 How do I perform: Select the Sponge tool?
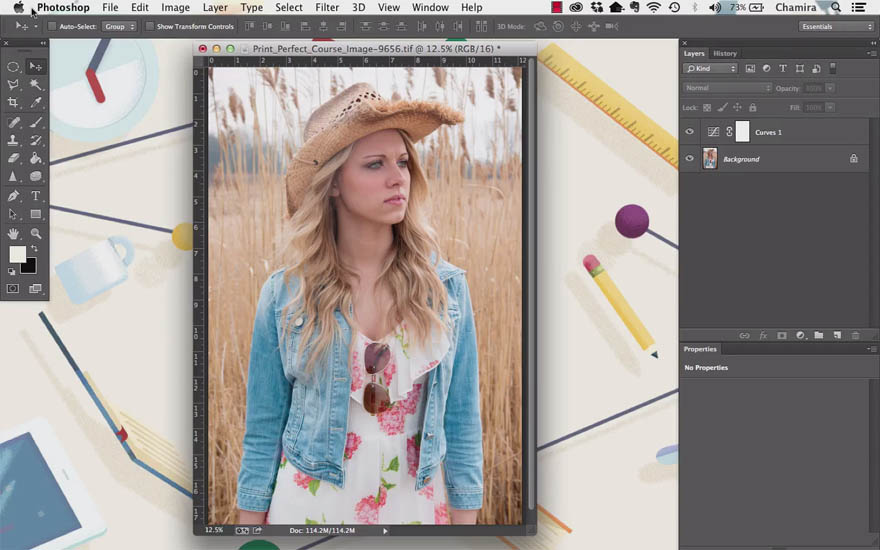click(x=35, y=176)
